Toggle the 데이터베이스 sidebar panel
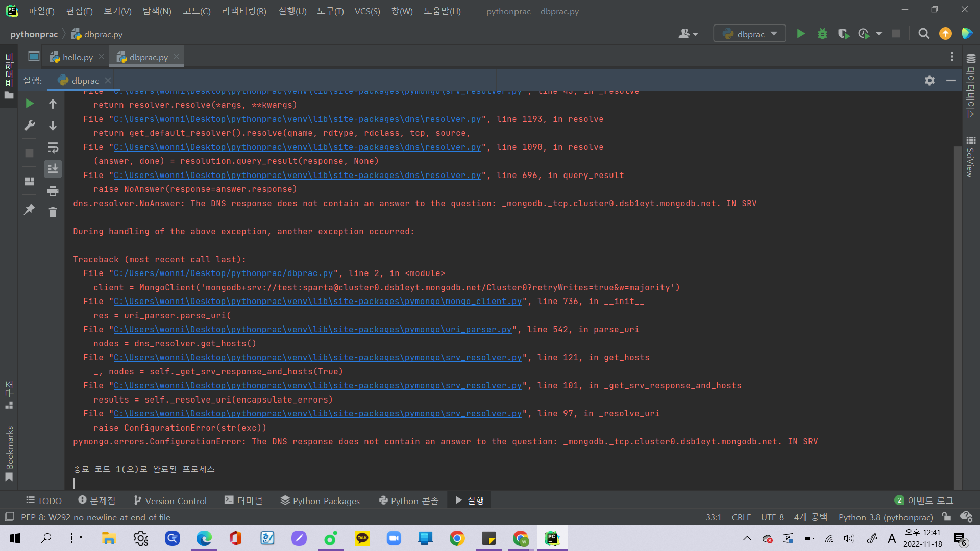The height and width of the screenshot is (551, 980). (x=970, y=85)
